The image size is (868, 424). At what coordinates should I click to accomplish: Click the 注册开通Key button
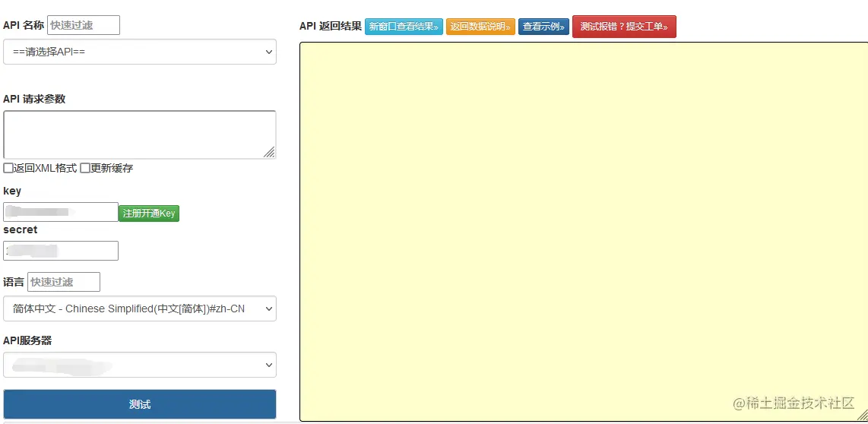tap(149, 213)
